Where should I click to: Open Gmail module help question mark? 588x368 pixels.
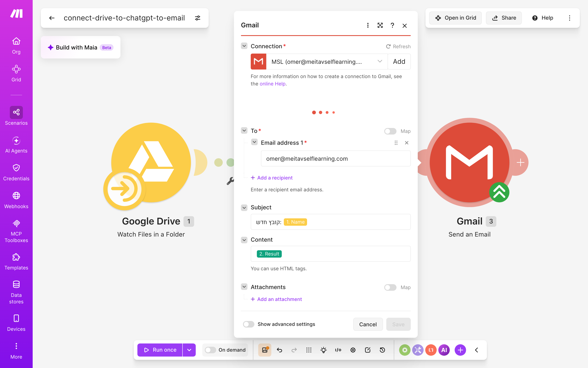(x=392, y=25)
